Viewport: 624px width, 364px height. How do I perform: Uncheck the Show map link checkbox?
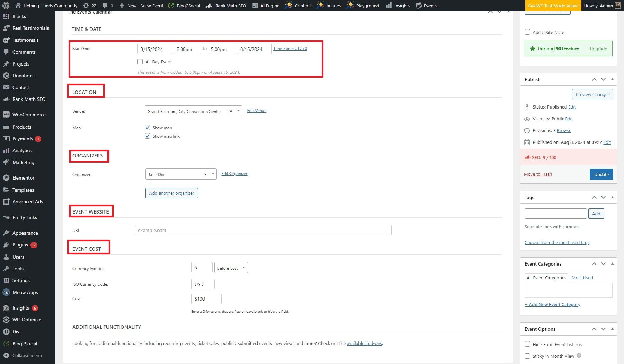pyautogui.click(x=147, y=136)
